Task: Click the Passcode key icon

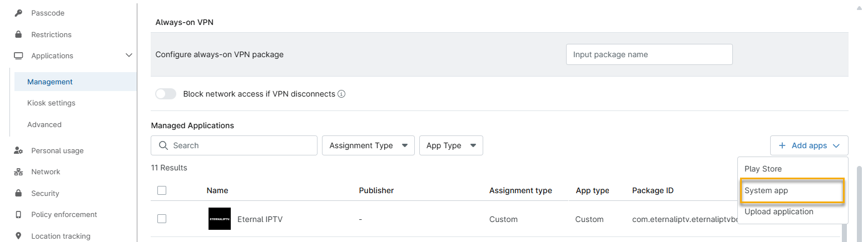Action: [x=18, y=13]
